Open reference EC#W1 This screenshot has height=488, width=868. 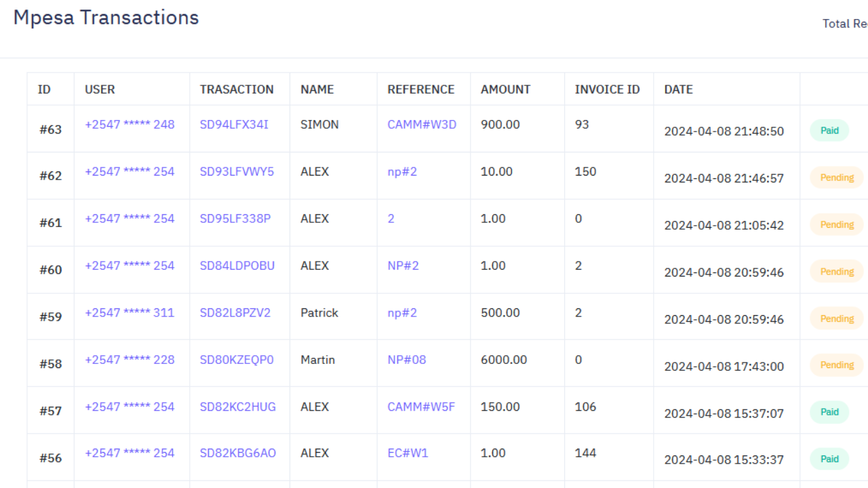point(408,453)
